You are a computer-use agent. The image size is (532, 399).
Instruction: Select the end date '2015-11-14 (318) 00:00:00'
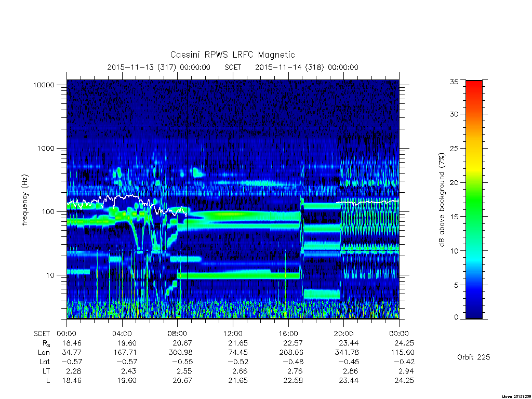point(307,67)
